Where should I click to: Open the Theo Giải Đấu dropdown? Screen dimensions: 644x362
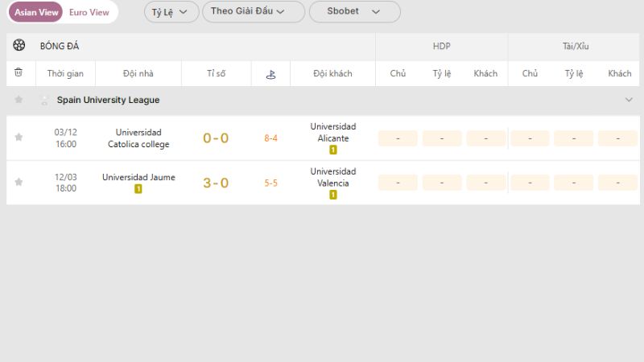(253, 12)
